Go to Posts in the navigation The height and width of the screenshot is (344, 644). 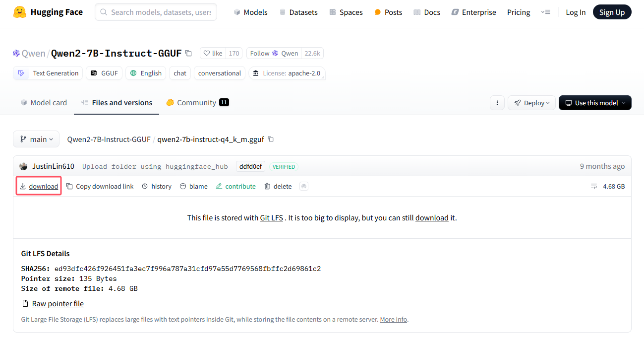tap(388, 12)
